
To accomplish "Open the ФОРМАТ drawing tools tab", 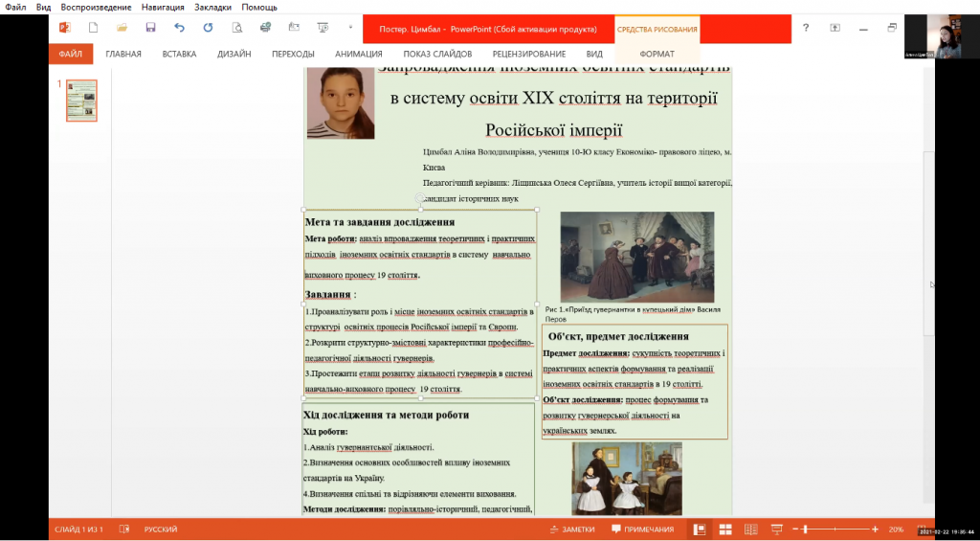I will click(657, 54).
